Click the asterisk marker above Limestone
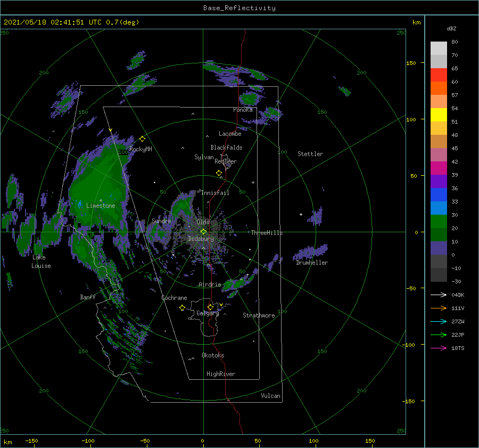Screen dimensions: 479x448 coord(101,201)
